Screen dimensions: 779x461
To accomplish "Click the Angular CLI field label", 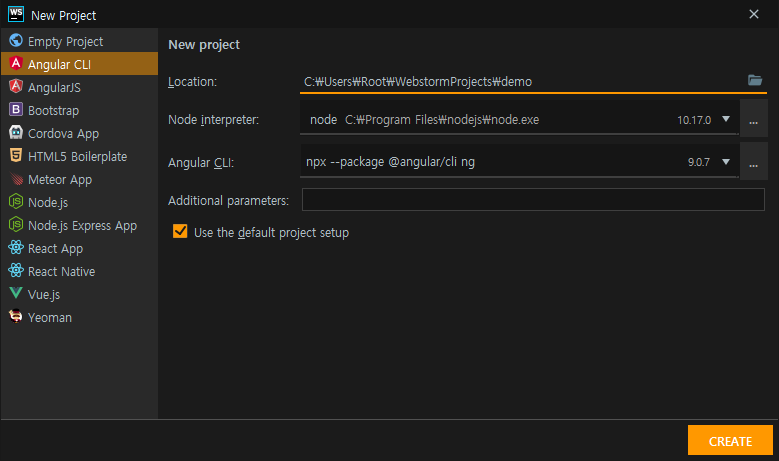I will coord(201,162).
